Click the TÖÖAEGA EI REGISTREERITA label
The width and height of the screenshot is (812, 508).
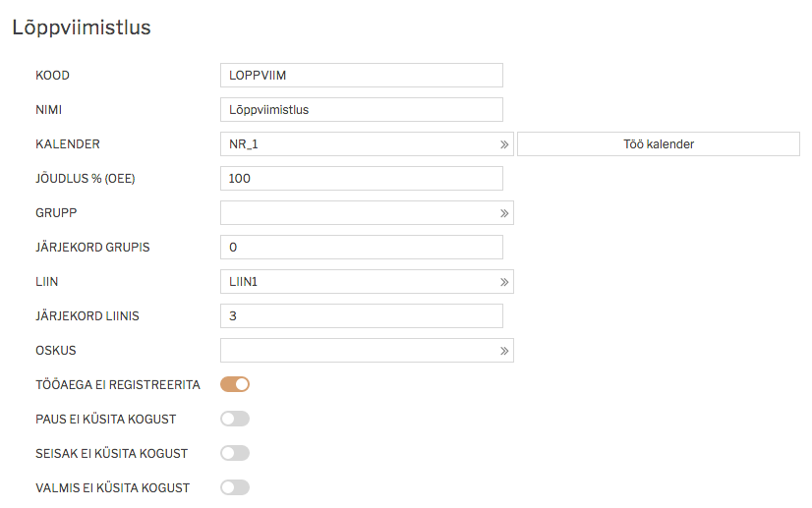click(118, 385)
